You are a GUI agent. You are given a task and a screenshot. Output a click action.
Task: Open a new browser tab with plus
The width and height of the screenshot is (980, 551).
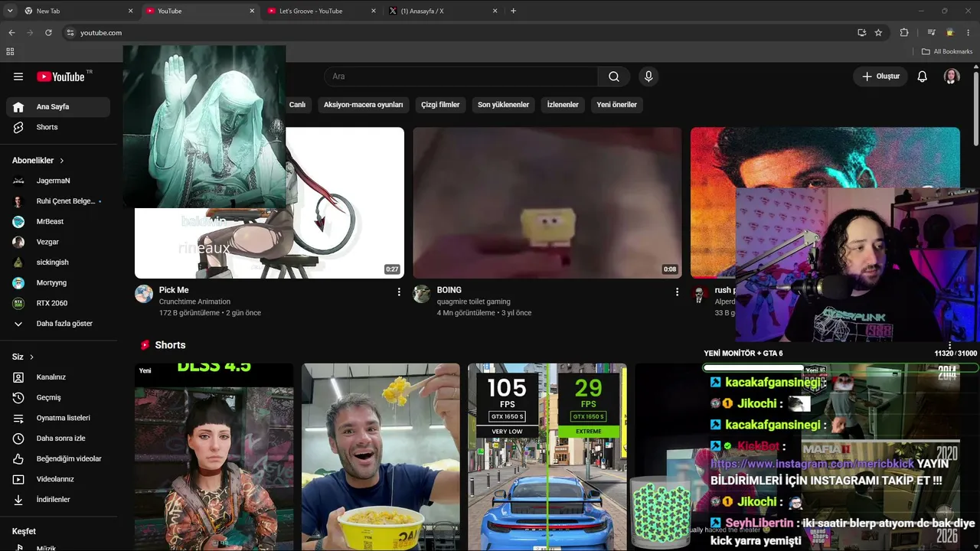[513, 11]
